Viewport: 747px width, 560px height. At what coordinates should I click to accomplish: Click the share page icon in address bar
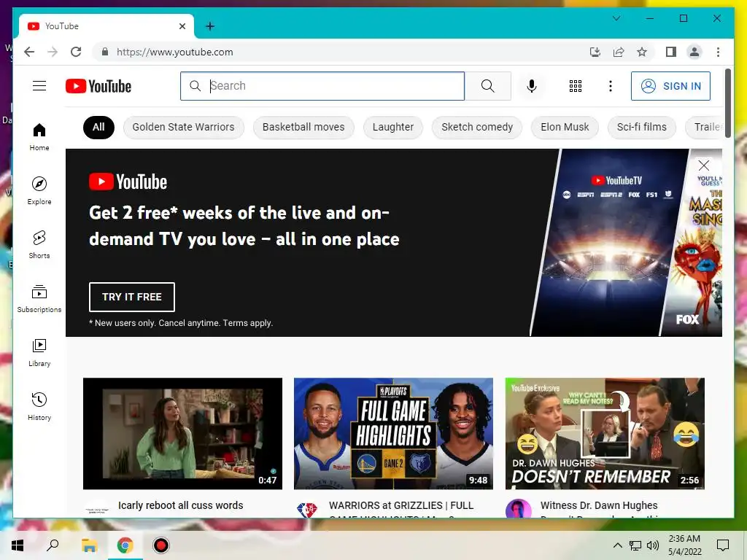619,52
